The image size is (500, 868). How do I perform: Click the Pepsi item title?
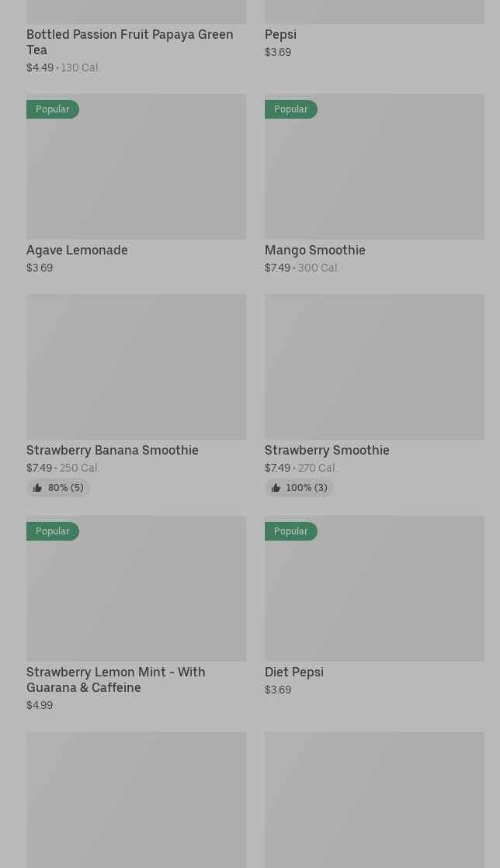(x=280, y=34)
